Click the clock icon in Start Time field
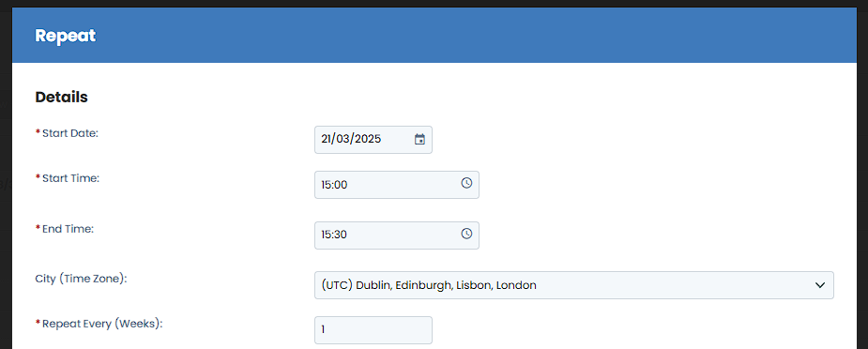868x349 pixels. (466, 183)
